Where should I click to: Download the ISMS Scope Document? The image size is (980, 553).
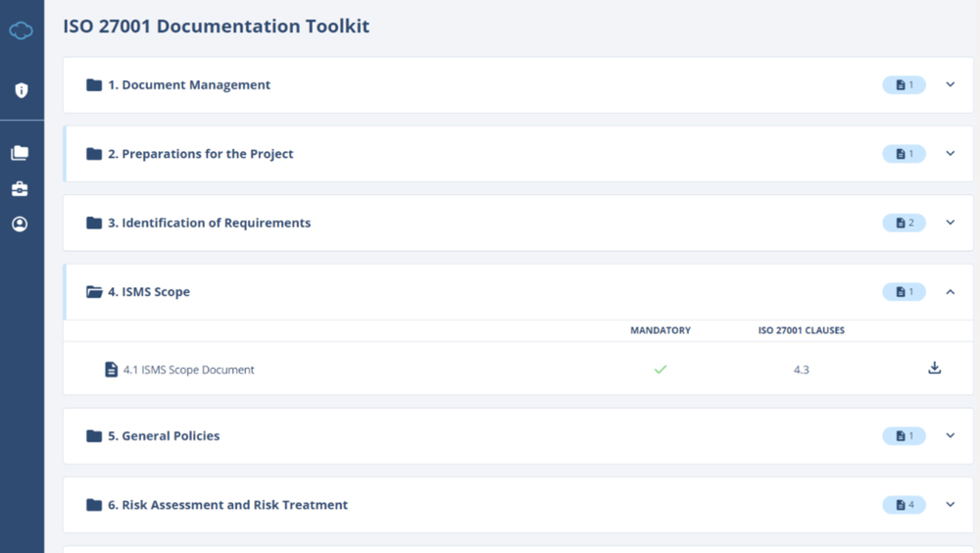click(x=934, y=369)
